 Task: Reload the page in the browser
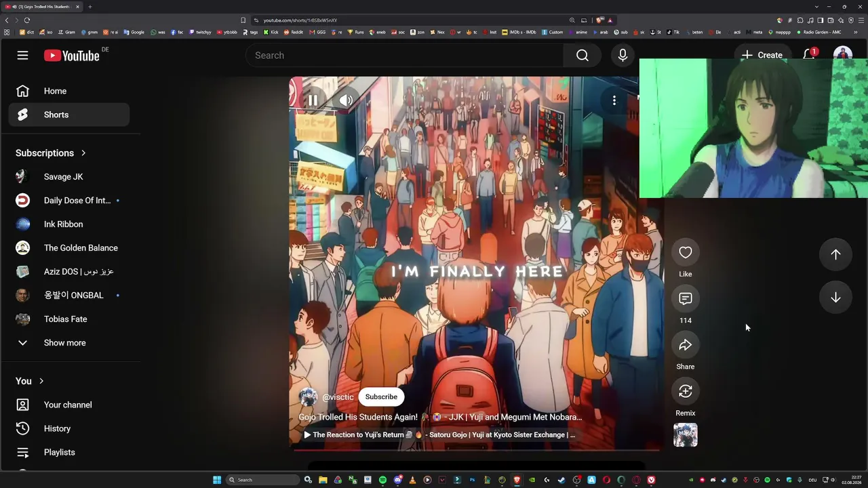(27, 20)
